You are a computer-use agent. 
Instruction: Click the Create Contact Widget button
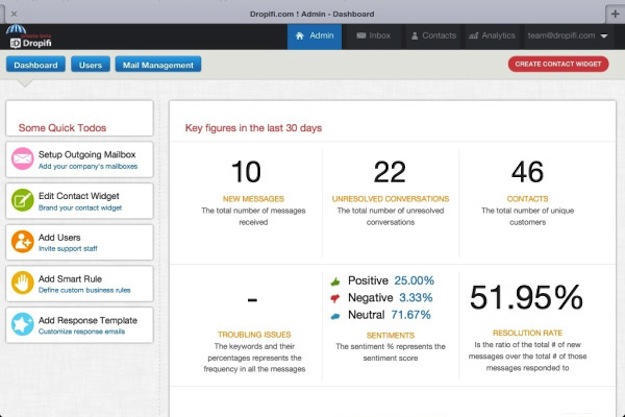pos(558,64)
